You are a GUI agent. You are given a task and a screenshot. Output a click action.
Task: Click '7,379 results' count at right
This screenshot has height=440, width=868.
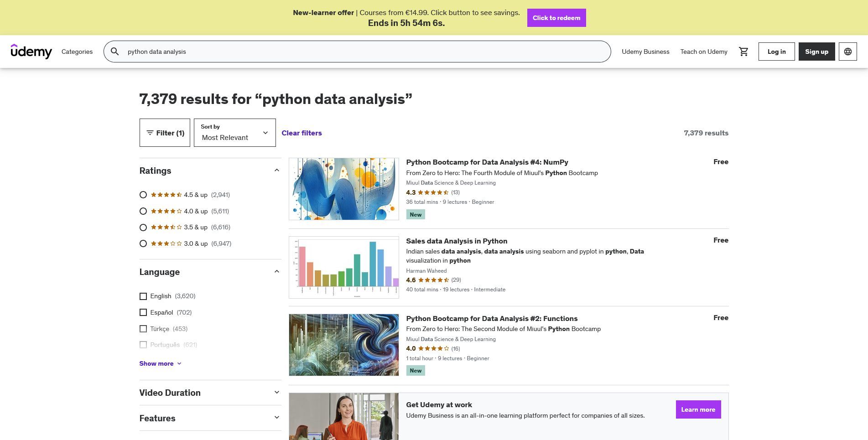tap(706, 133)
